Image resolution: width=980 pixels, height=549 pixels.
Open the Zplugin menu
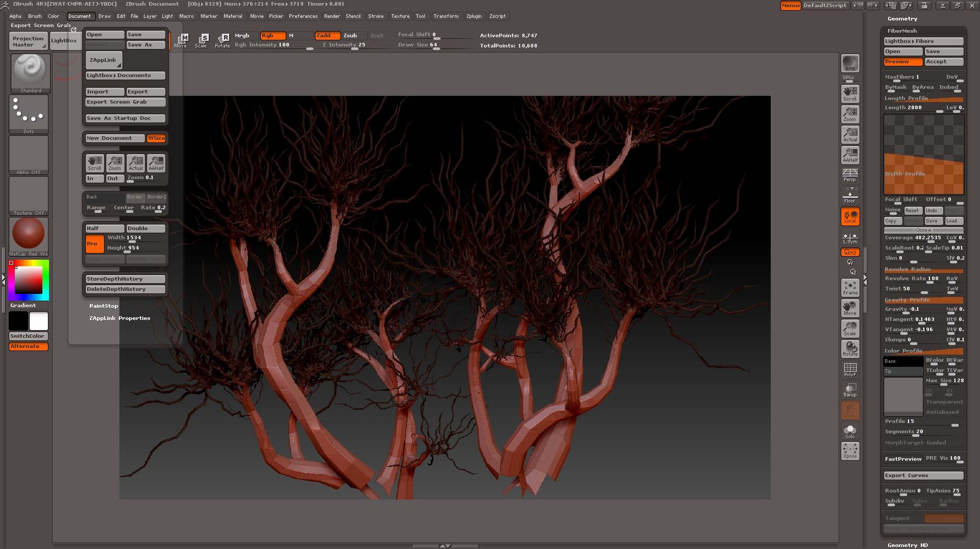[474, 16]
